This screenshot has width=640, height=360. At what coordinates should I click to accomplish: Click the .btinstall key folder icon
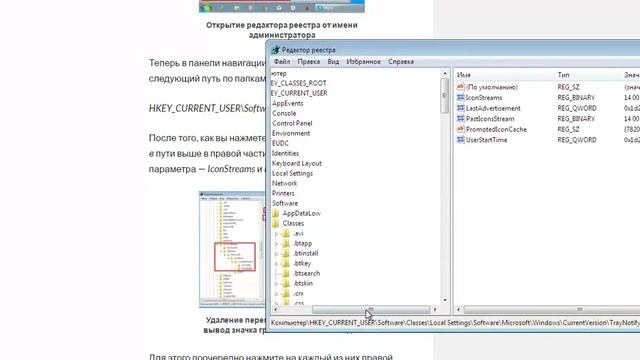click(286, 253)
